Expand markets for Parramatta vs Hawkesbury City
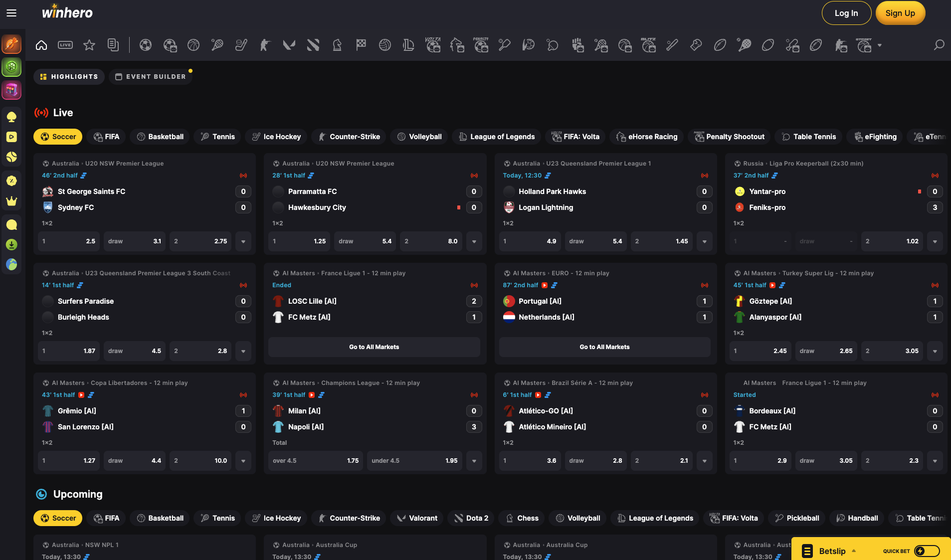This screenshot has width=951, height=560. tap(474, 241)
